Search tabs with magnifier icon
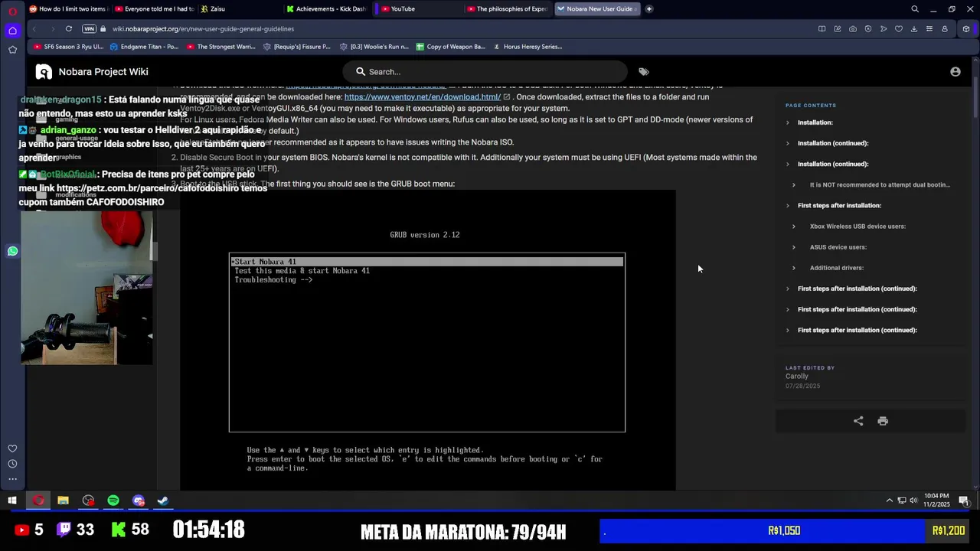Image resolution: width=980 pixels, height=551 pixels. [914, 9]
